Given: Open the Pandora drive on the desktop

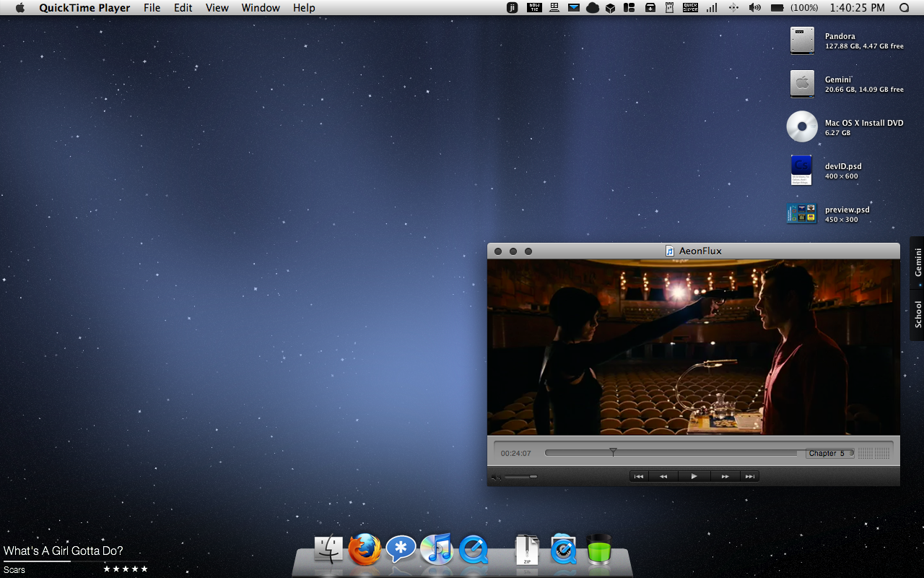Looking at the screenshot, I should click(x=802, y=40).
